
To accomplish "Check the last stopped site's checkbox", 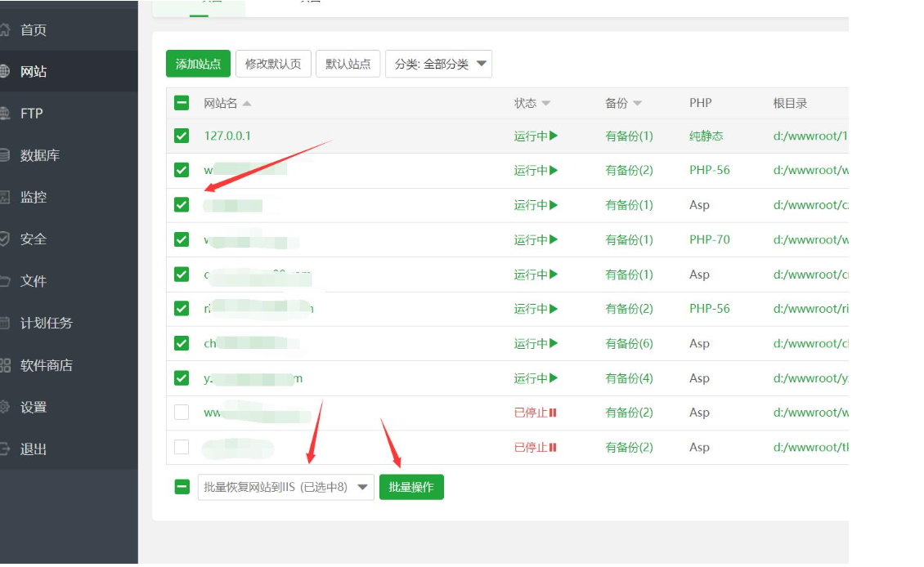I will tap(182, 447).
